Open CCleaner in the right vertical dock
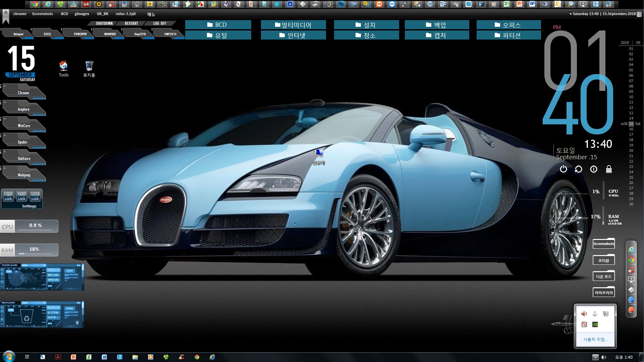Screen dimensions: 644x362 631,269
